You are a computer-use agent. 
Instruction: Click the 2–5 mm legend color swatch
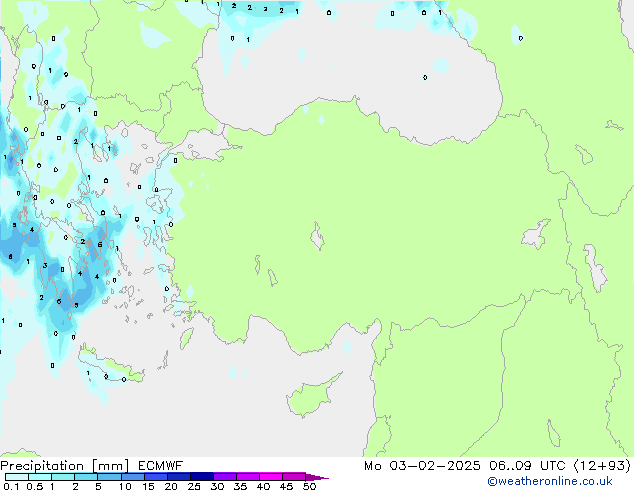click(x=86, y=477)
